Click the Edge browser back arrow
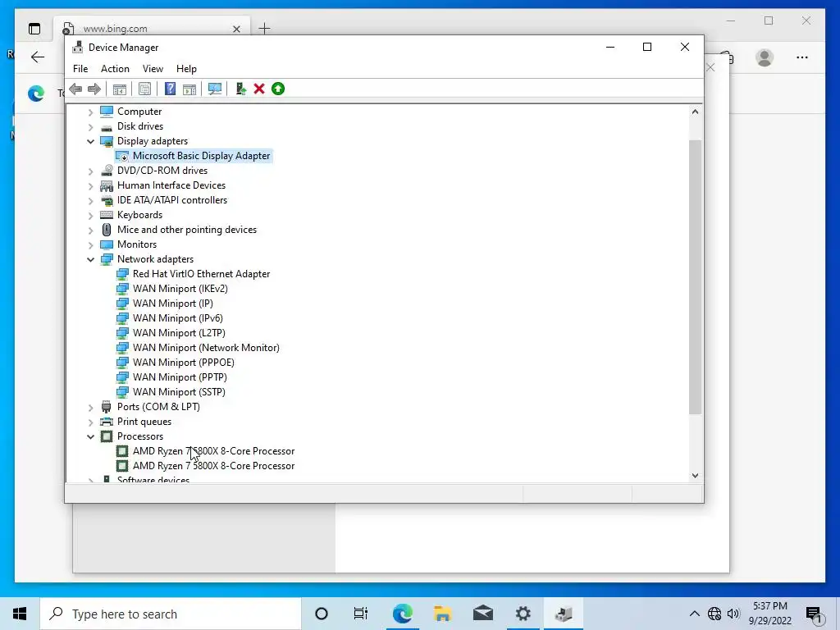Viewport: 840px width, 630px height. tap(38, 57)
